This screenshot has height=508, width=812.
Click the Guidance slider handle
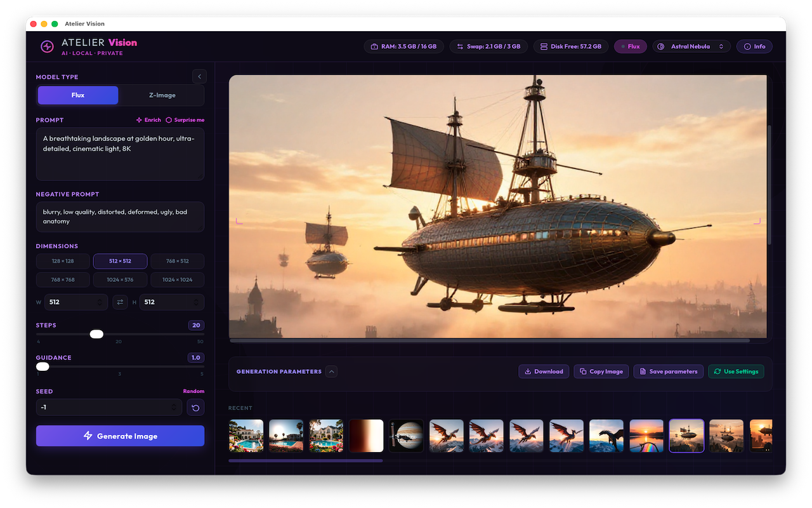pos(43,366)
